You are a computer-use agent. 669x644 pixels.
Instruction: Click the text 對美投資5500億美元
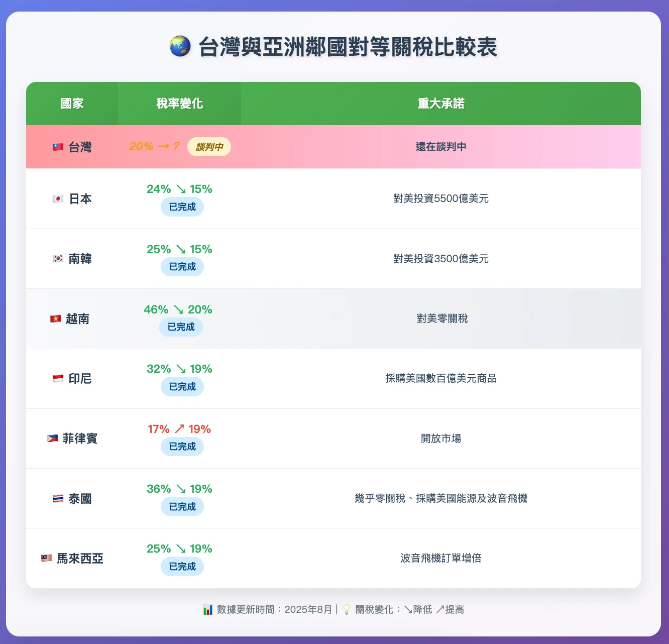point(441,199)
